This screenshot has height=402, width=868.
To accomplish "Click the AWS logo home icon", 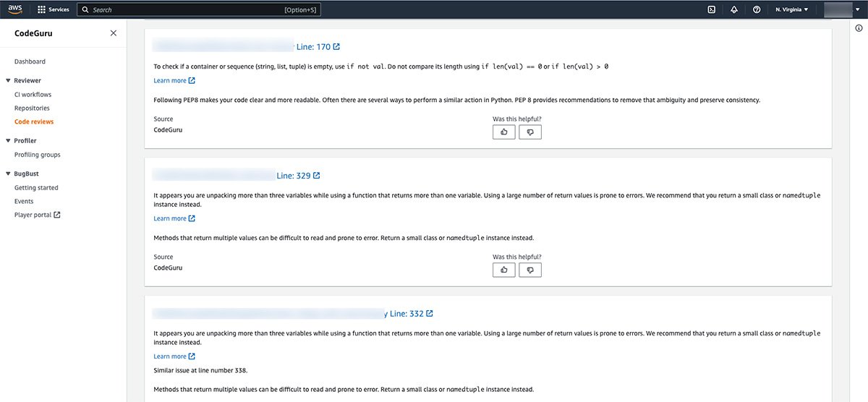I will coord(15,9).
